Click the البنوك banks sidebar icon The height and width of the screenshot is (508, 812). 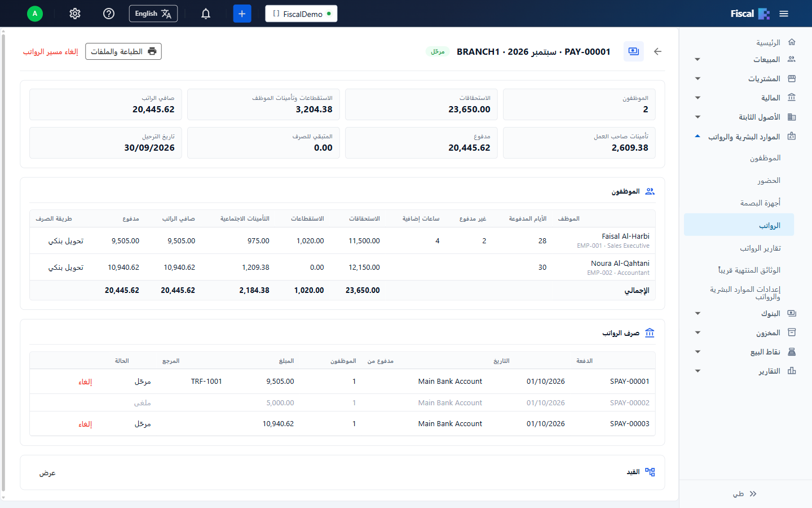[792, 313]
